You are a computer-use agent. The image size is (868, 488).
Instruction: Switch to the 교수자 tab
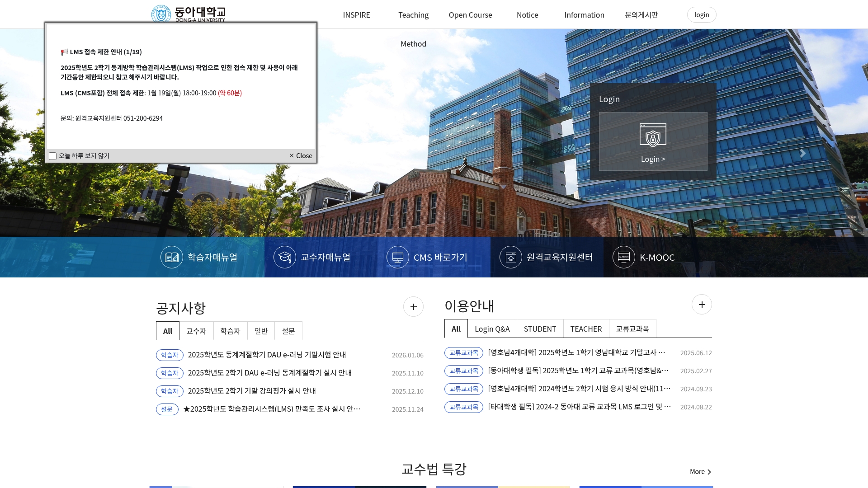tap(196, 331)
